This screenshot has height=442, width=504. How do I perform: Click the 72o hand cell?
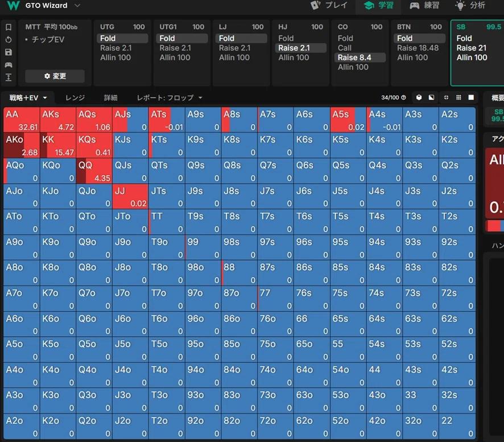pos(275,426)
